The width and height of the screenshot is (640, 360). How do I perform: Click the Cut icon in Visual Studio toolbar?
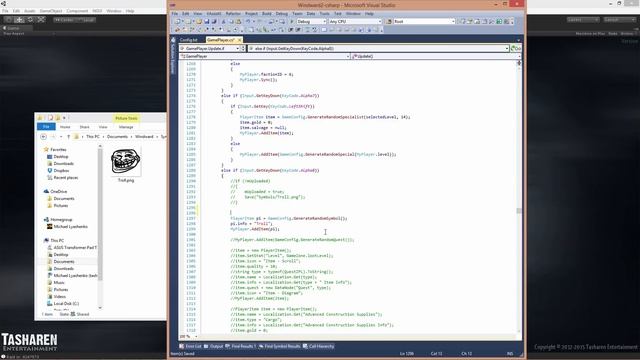pos(224,21)
